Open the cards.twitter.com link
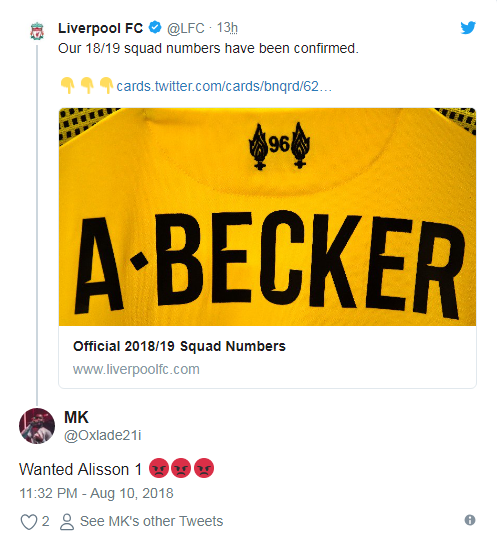Image resolution: width=497 pixels, height=538 pixels. pos(224,86)
